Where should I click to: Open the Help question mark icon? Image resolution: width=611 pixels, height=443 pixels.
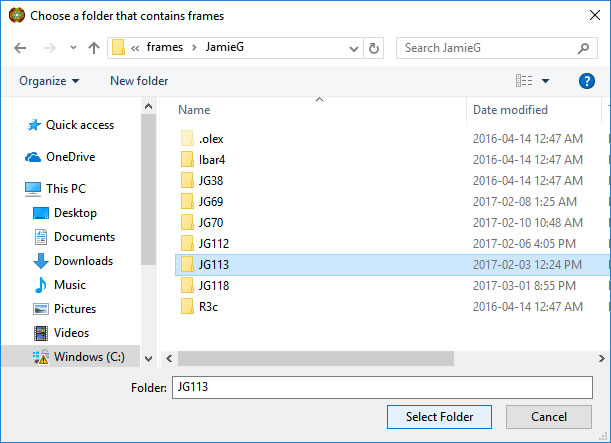tap(587, 81)
